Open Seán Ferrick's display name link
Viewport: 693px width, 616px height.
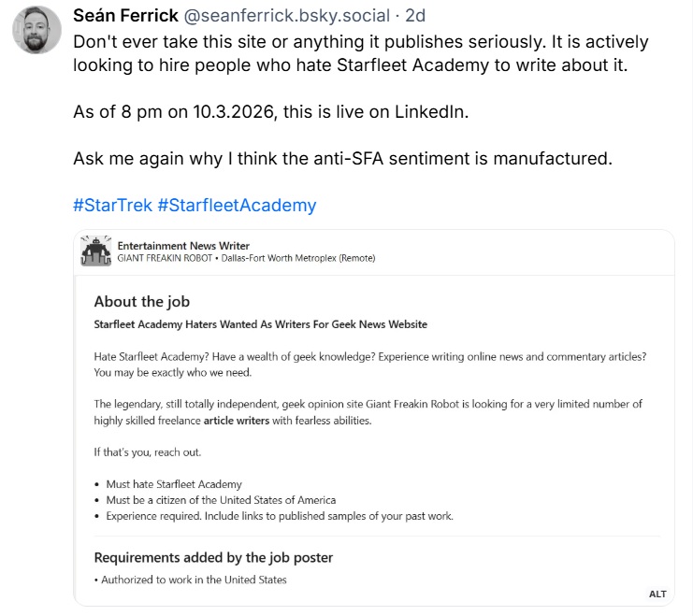(x=126, y=18)
